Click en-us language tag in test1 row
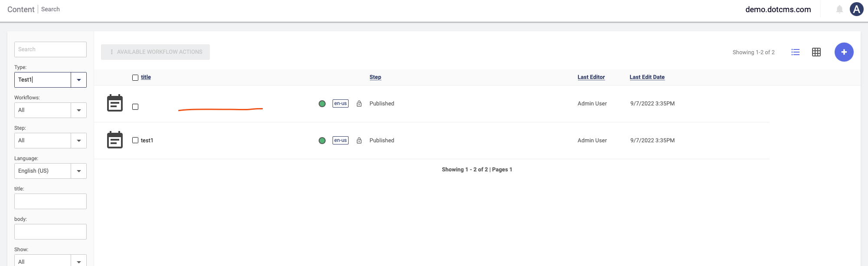Image resolution: width=868 pixels, height=266 pixels. [x=340, y=140]
